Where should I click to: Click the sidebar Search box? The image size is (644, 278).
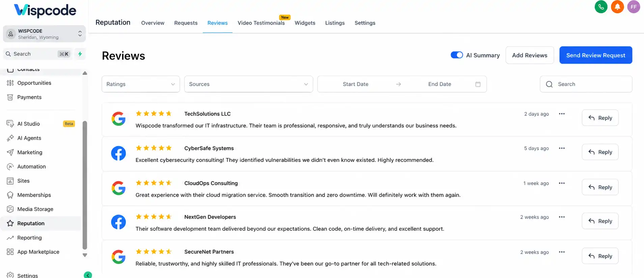click(x=38, y=54)
